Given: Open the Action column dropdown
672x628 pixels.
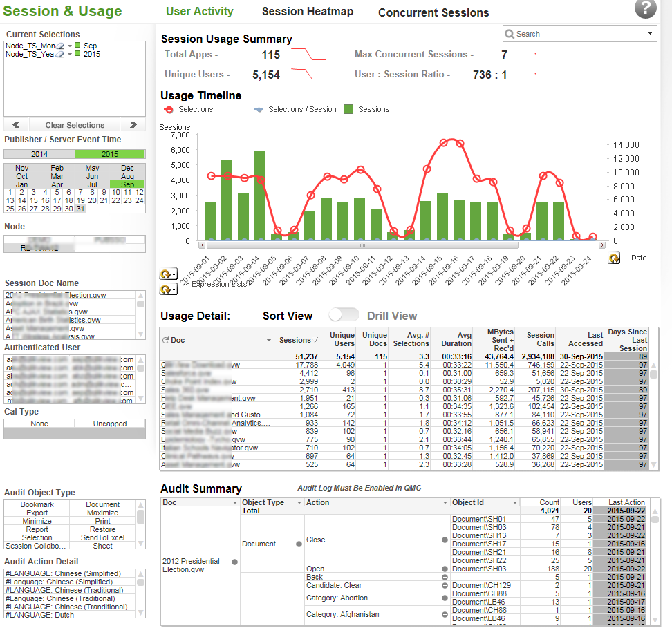Looking at the screenshot, I should (x=445, y=502).
